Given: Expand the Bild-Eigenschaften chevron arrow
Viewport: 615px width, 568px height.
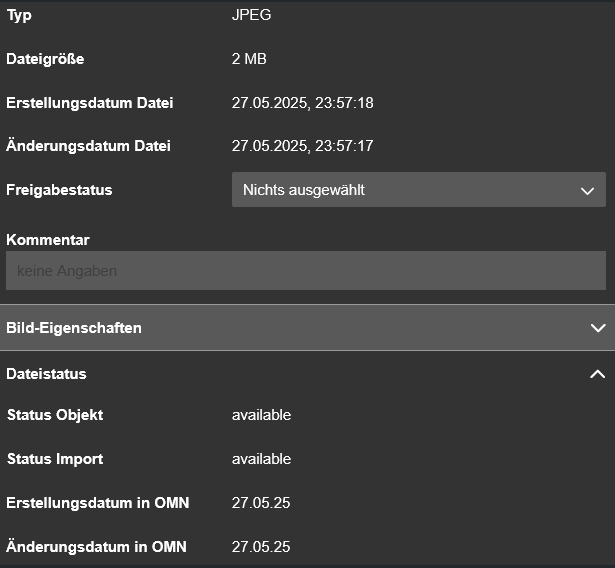Looking at the screenshot, I should (x=598, y=328).
